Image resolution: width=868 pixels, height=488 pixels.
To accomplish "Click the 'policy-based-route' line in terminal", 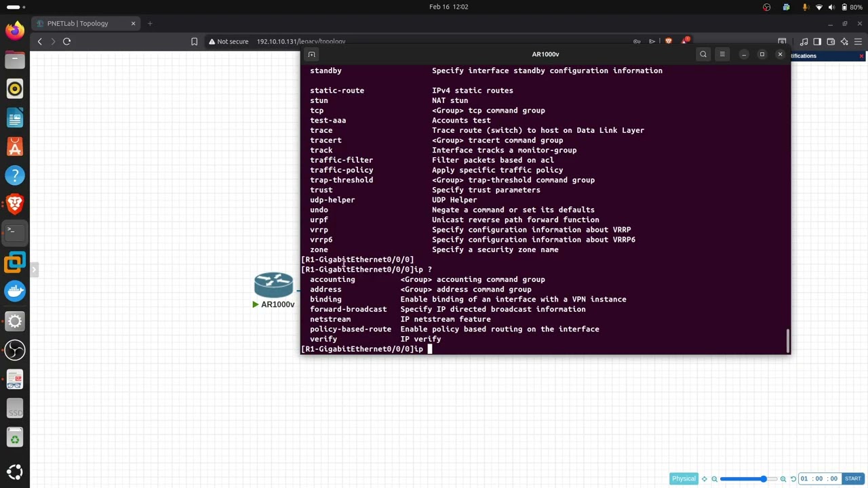I will tap(454, 329).
